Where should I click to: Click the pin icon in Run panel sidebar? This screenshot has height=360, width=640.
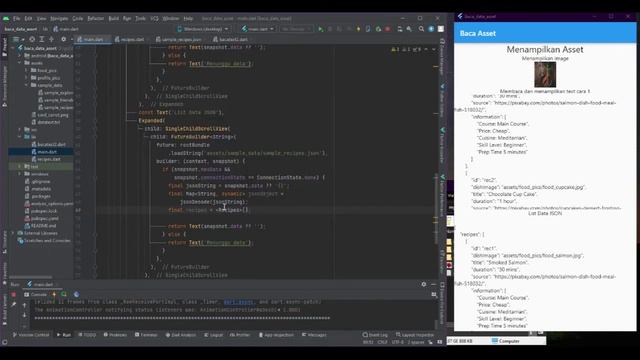click(13, 304)
